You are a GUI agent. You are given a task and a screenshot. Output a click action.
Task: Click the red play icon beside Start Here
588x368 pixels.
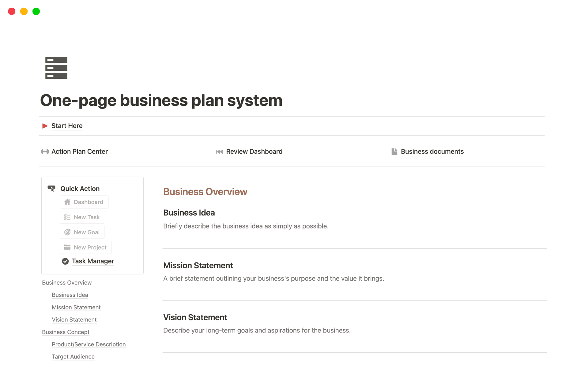pos(45,126)
